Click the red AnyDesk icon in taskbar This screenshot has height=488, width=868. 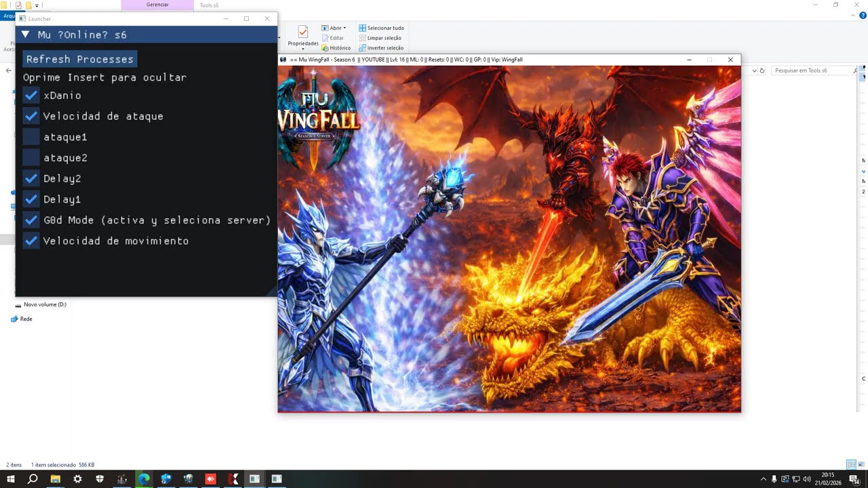click(x=210, y=479)
